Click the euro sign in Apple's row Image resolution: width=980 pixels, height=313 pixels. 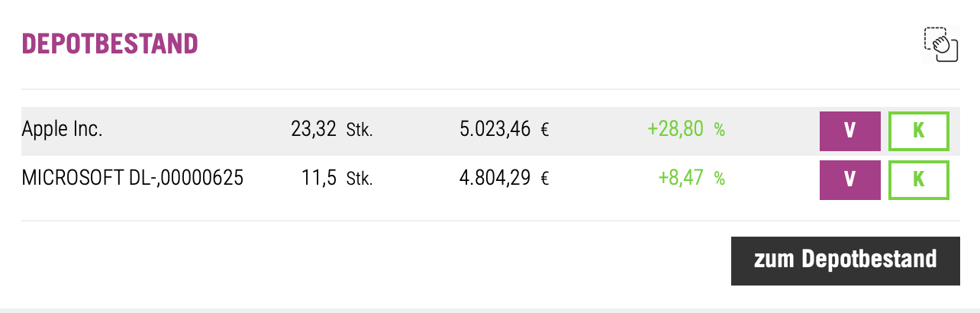[545, 131]
